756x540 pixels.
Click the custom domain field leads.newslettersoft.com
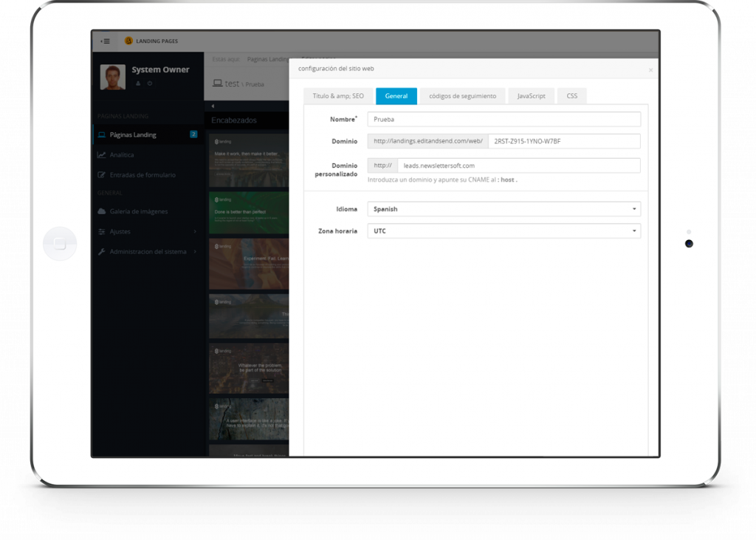coord(519,165)
